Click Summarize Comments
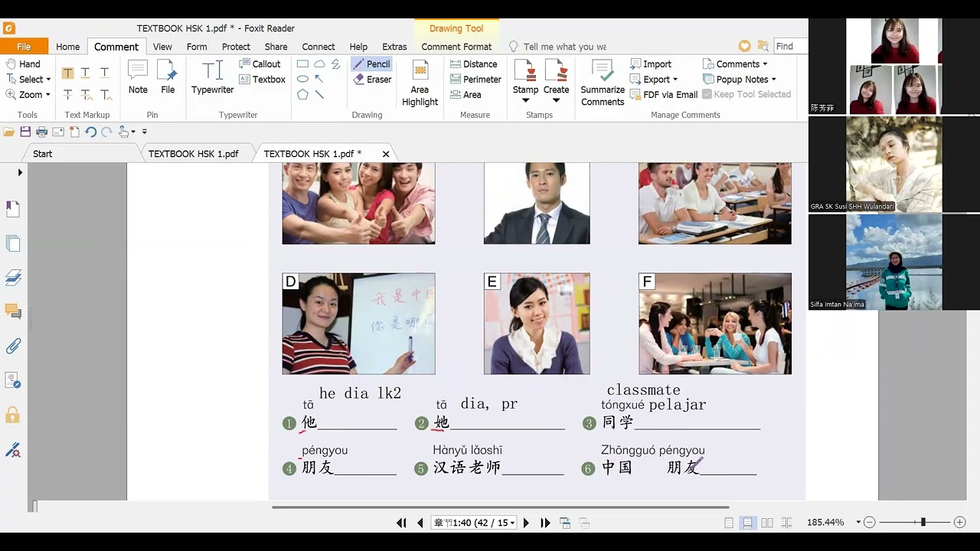The width and height of the screenshot is (980, 551). click(603, 83)
